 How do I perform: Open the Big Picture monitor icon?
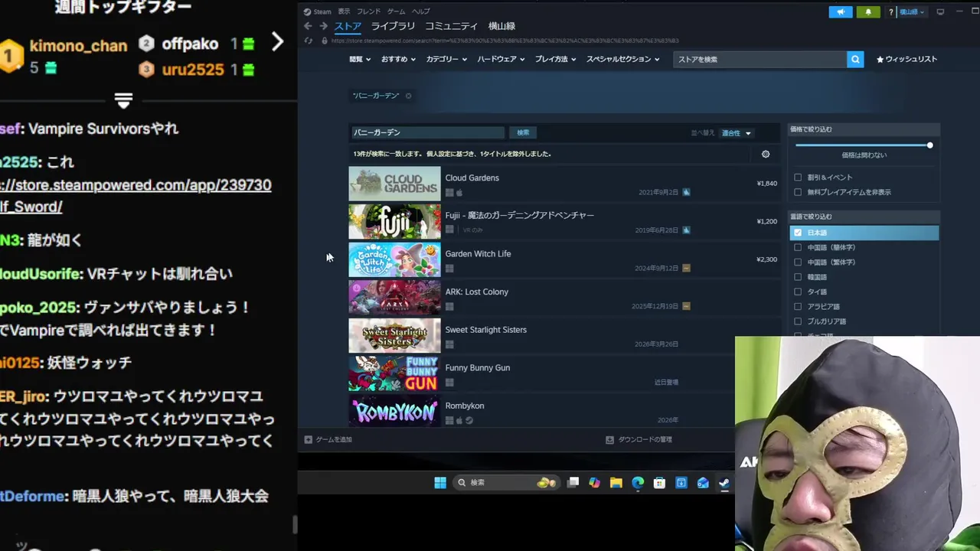pyautogui.click(x=940, y=11)
